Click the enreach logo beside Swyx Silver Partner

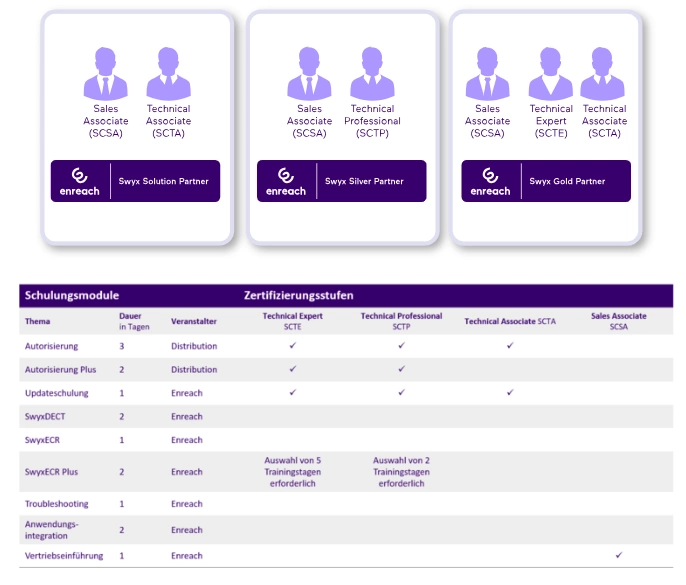click(285, 181)
